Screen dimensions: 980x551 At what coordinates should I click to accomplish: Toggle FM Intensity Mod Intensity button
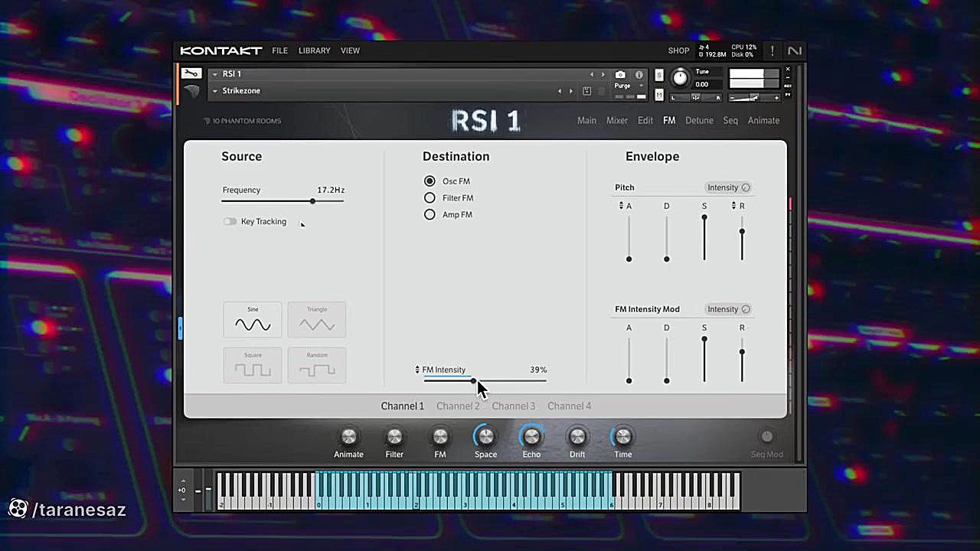tap(729, 309)
